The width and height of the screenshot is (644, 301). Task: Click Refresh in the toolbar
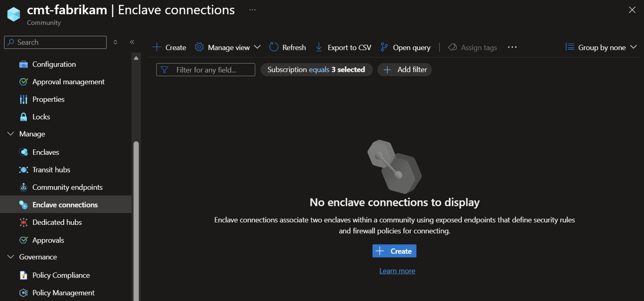pos(288,47)
